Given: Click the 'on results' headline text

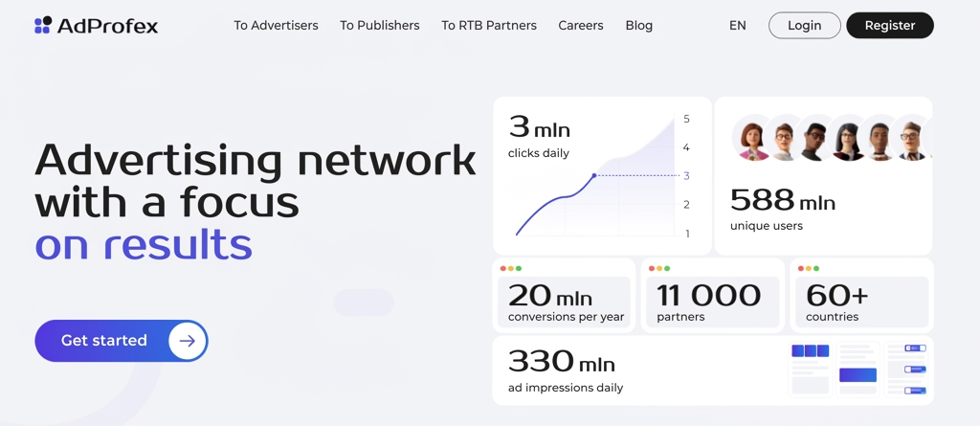Looking at the screenshot, I should [144, 244].
